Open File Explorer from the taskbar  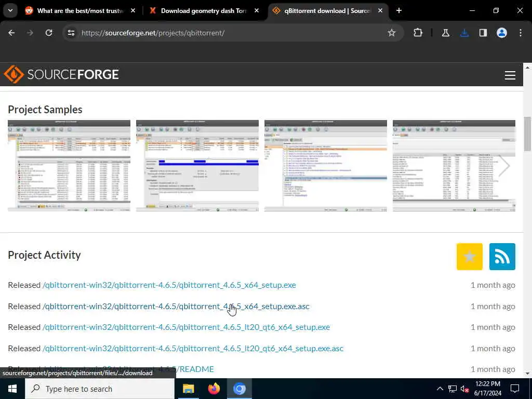pos(188,389)
